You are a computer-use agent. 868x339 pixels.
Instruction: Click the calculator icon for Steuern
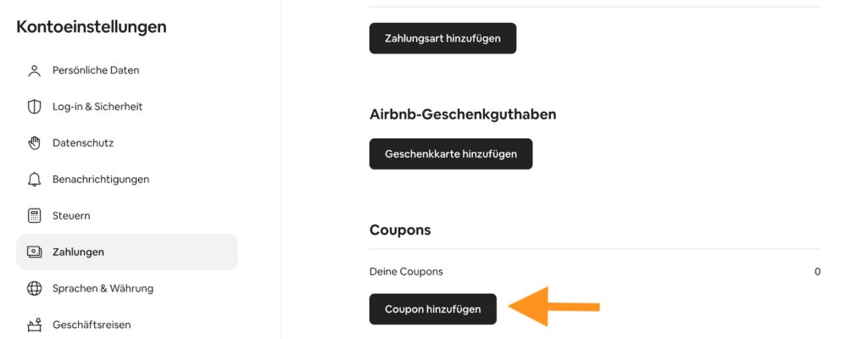pyautogui.click(x=35, y=216)
